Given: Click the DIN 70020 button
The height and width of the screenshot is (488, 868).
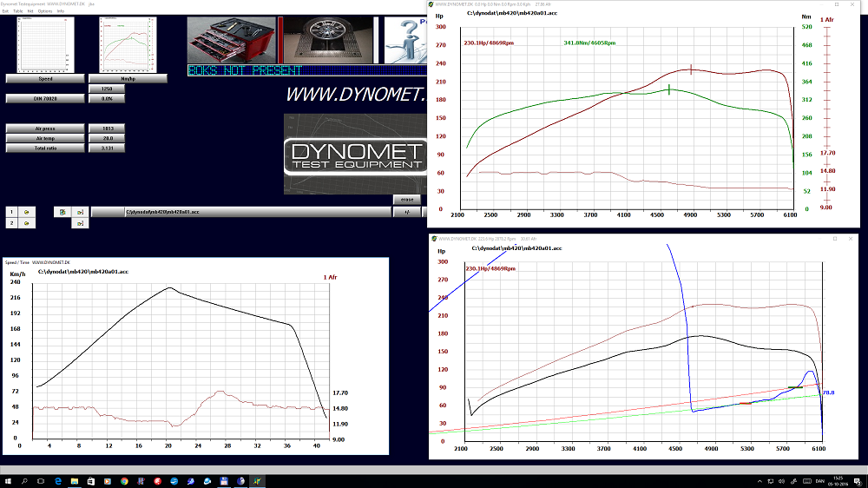Looking at the screenshot, I should (45, 99).
